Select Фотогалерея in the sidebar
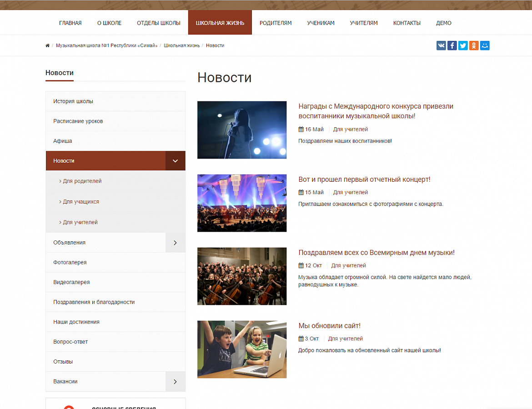The image size is (532, 409). pos(70,262)
